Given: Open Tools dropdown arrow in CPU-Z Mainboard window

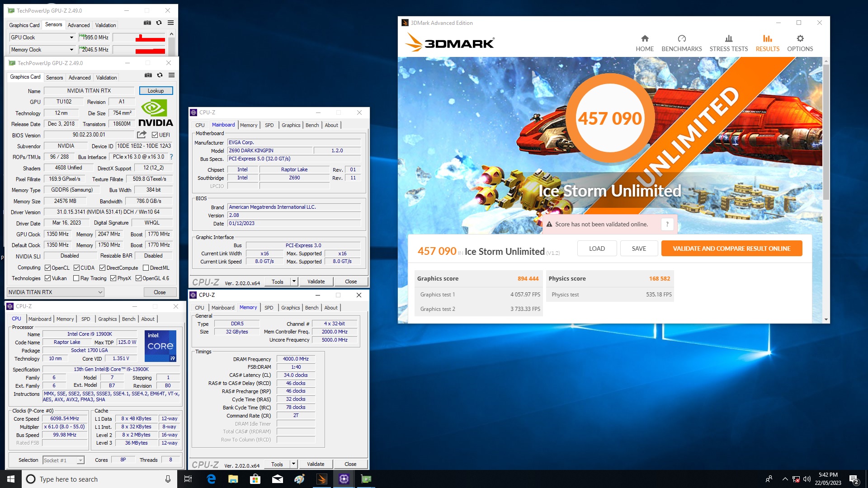Looking at the screenshot, I should [x=294, y=282].
